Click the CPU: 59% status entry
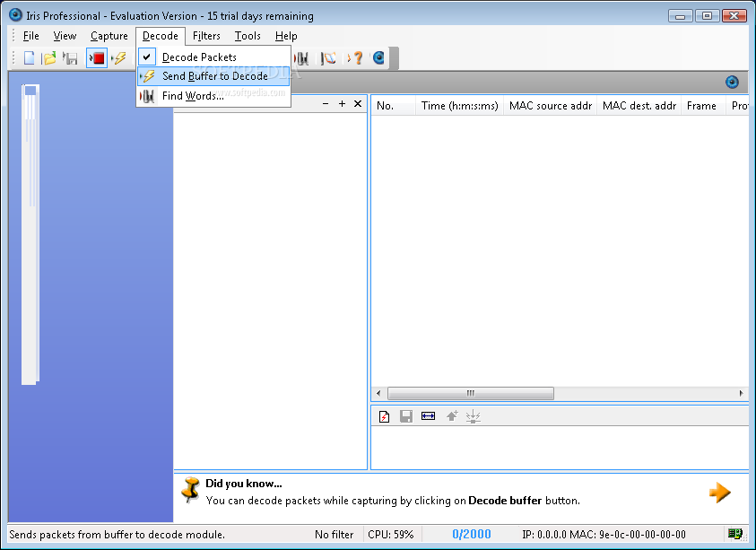This screenshot has width=756, height=550. point(390,535)
